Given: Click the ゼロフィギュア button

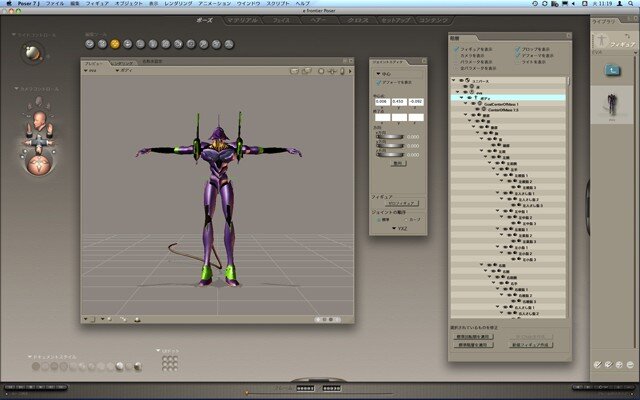Looking at the screenshot, I should click(x=402, y=203).
